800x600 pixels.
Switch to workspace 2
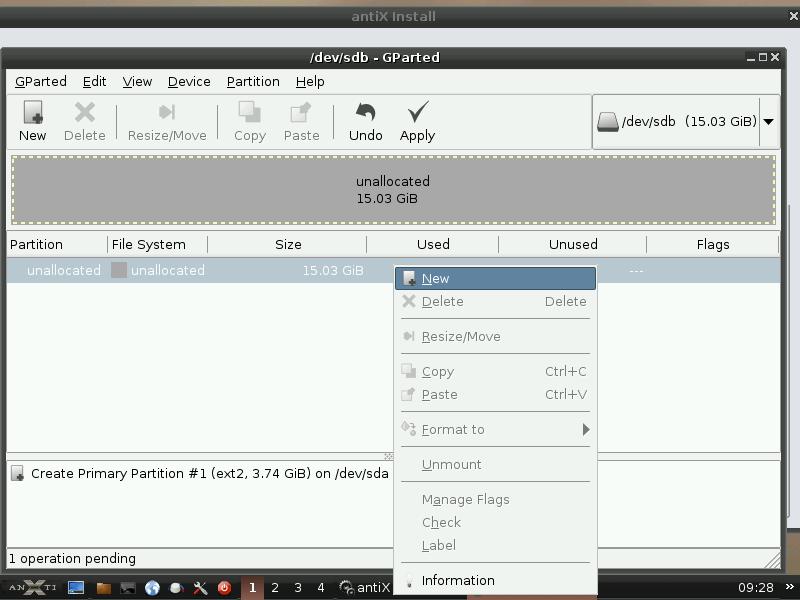275,588
